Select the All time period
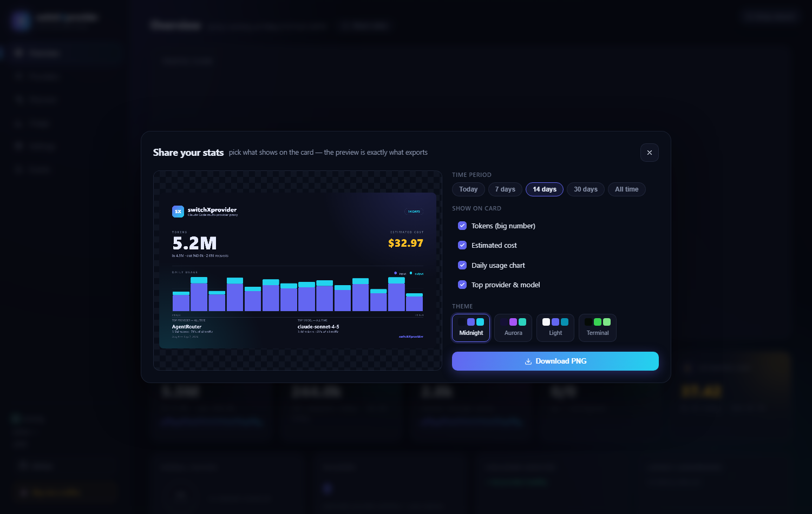This screenshot has height=514, width=812. point(627,189)
